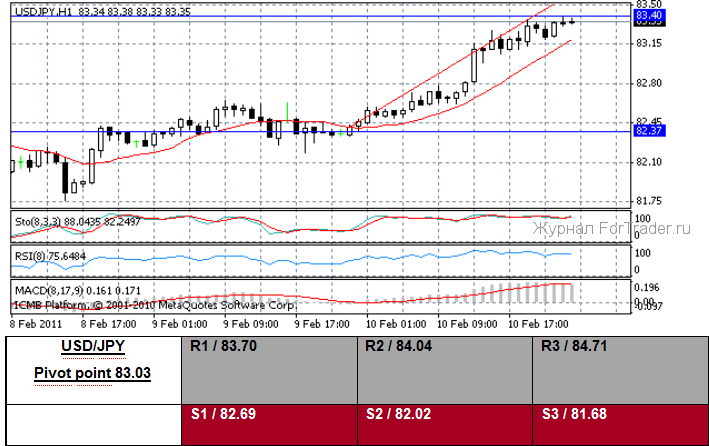Viewport: 709px width, 446px height.
Task: Click the 10 Feb 17:00 time marker
Action: [540, 324]
